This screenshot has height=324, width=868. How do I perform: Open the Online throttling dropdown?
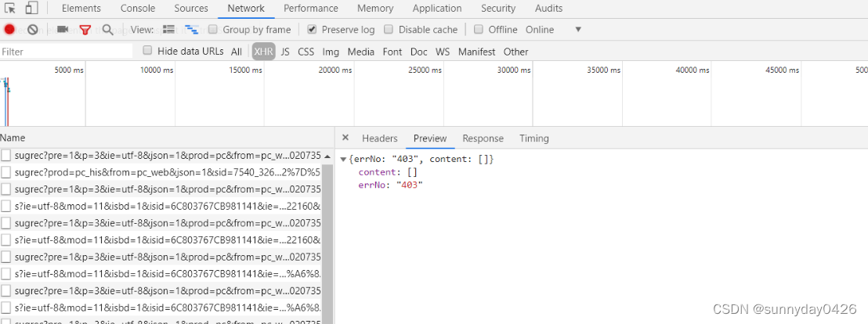540,30
